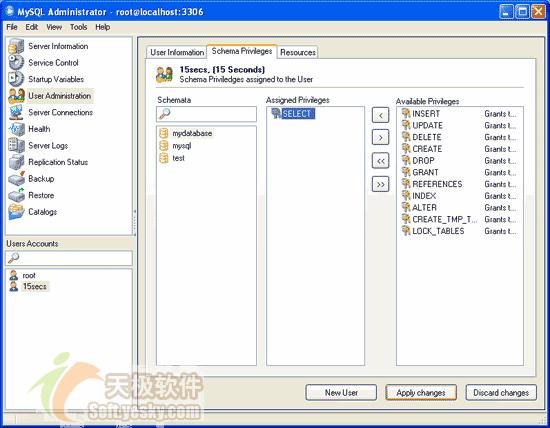Image resolution: width=550 pixels, height=428 pixels.
Task: Click the CREATE_TMP_T privilege icon
Action: click(406, 219)
